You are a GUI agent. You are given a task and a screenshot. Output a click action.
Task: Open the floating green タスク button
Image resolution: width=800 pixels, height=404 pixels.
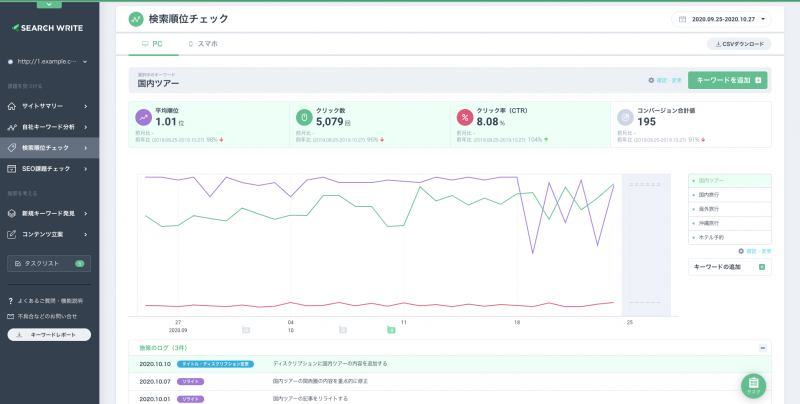click(x=754, y=386)
